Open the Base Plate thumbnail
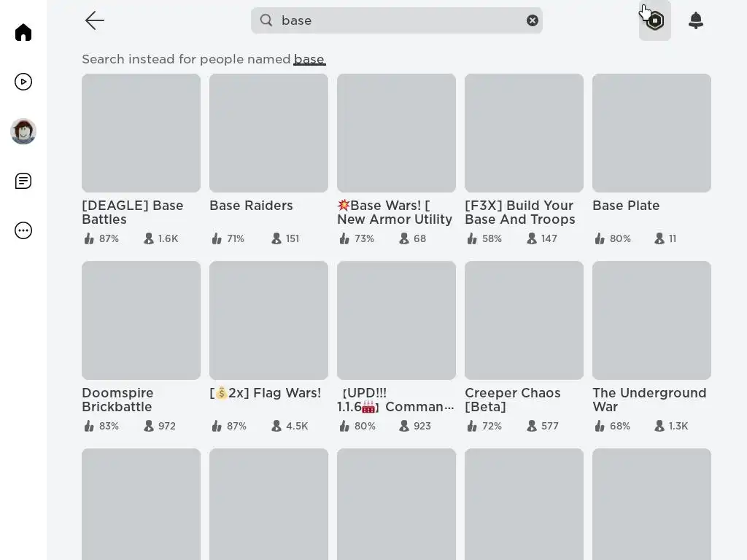The image size is (747, 560). [x=651, y=133]
